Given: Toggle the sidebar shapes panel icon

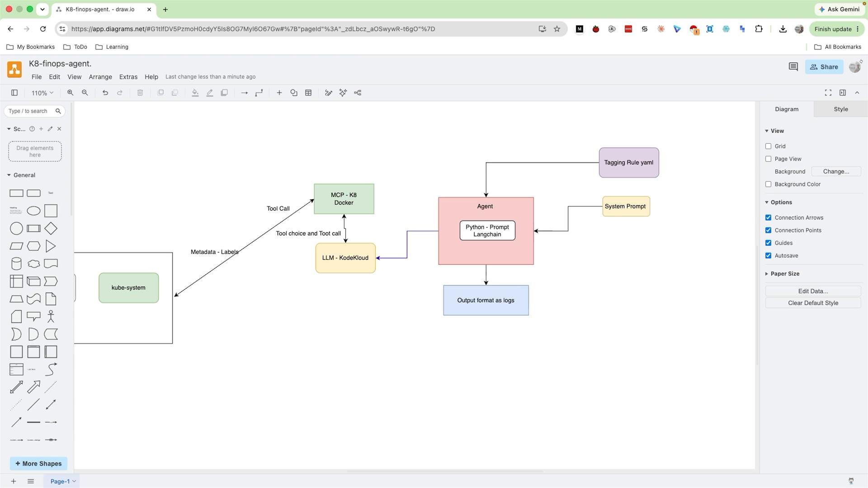Looking at the screenshot, I should tap(14, 93).
